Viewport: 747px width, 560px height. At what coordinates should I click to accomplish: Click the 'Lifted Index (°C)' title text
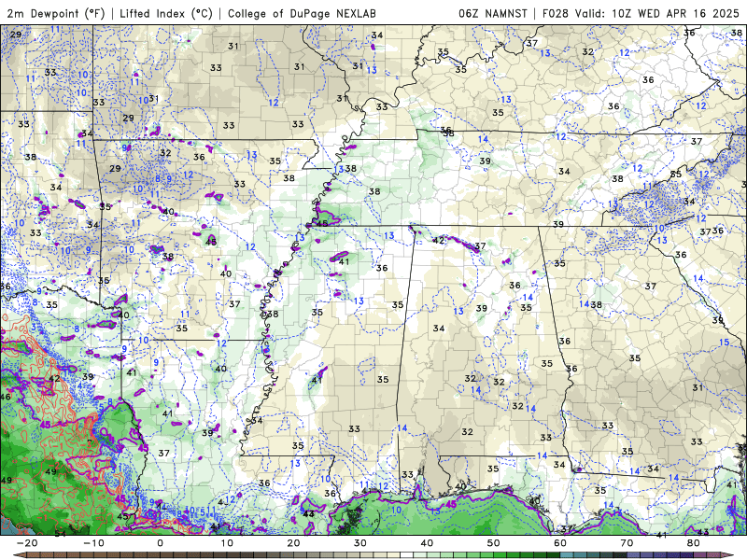pos(166,13)
